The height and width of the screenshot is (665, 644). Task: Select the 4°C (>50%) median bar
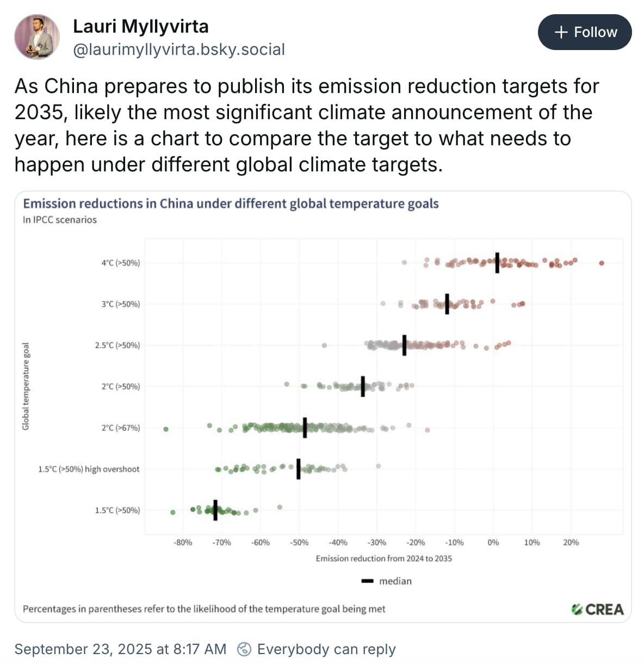click(x=497, y=262)
